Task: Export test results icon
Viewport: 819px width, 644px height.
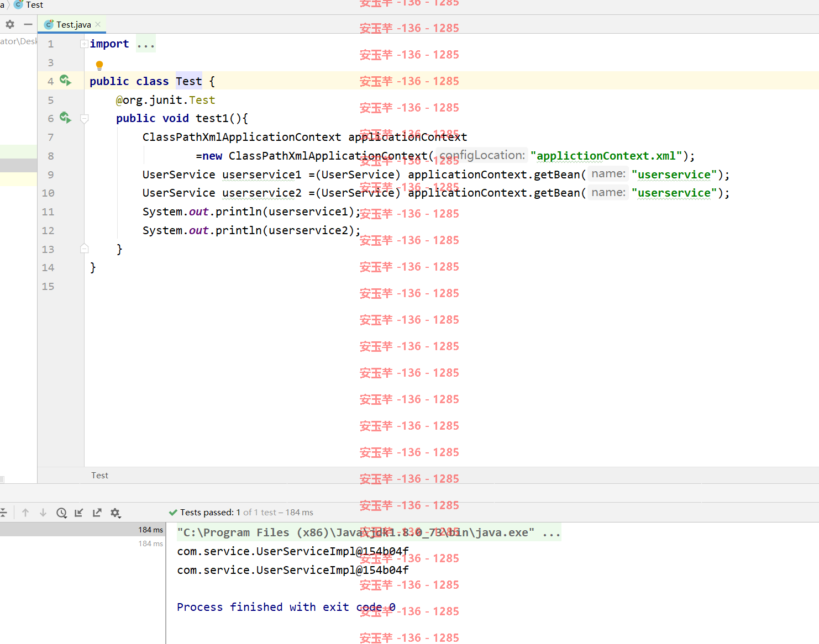Action: 97,513
